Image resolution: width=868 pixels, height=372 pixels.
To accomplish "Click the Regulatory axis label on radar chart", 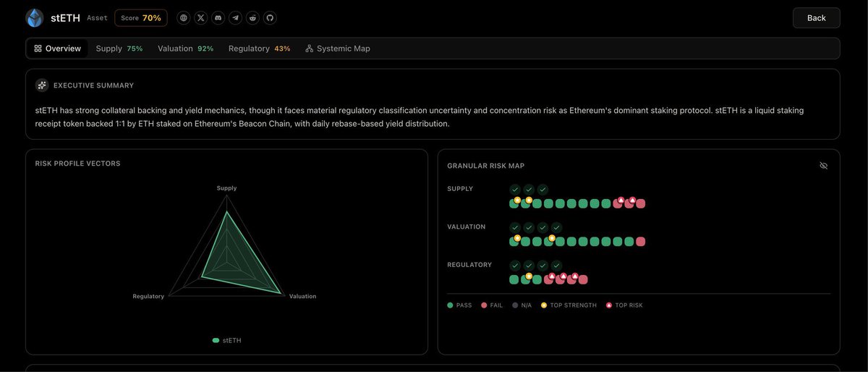I will 148,297.
